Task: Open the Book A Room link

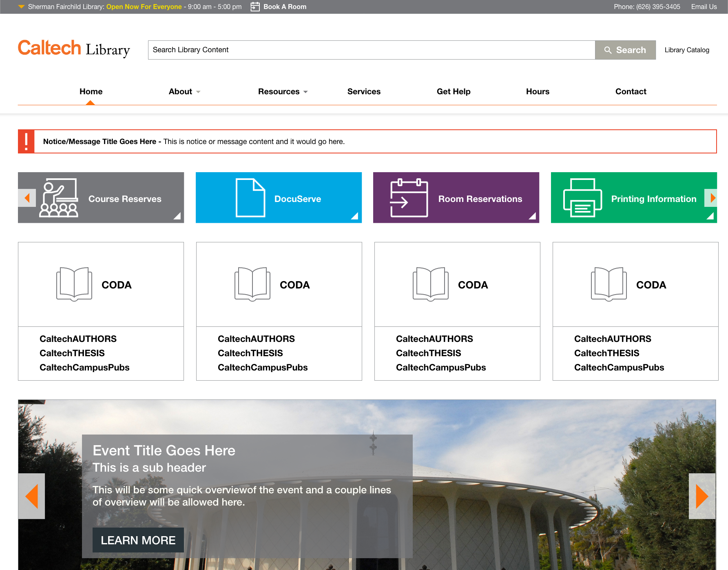Action: [x=285, y=7]
